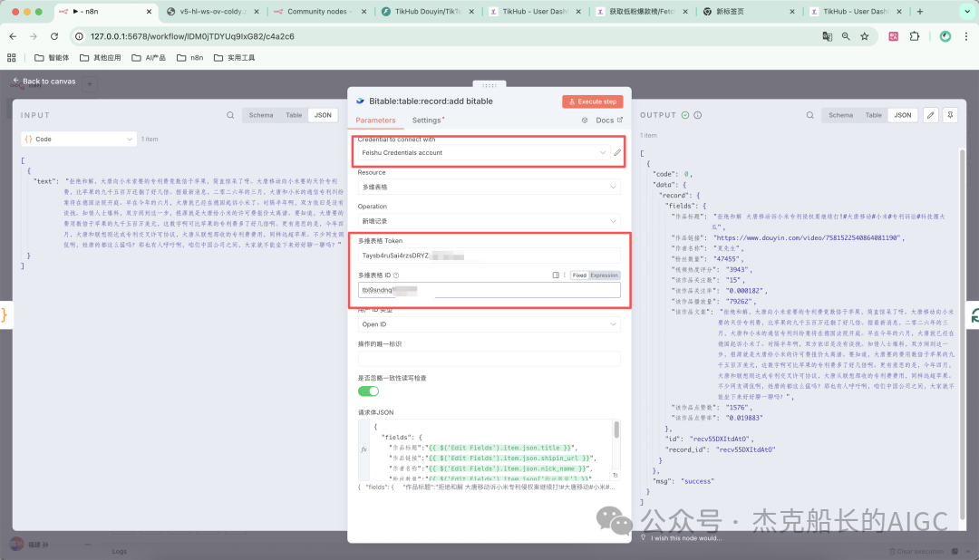Viewport: 979px width, 560px height.
Task: Open the tab search dropdown arrow
Action: [968, 11]
